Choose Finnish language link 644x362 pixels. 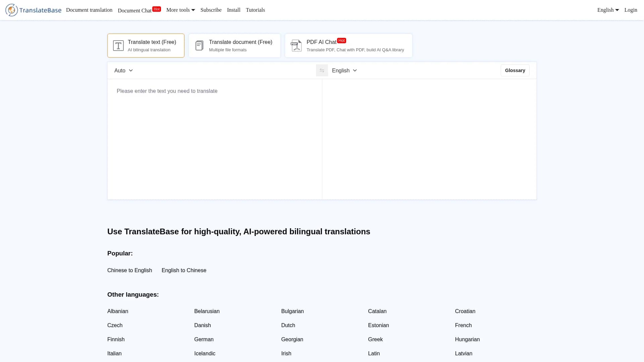116,339
